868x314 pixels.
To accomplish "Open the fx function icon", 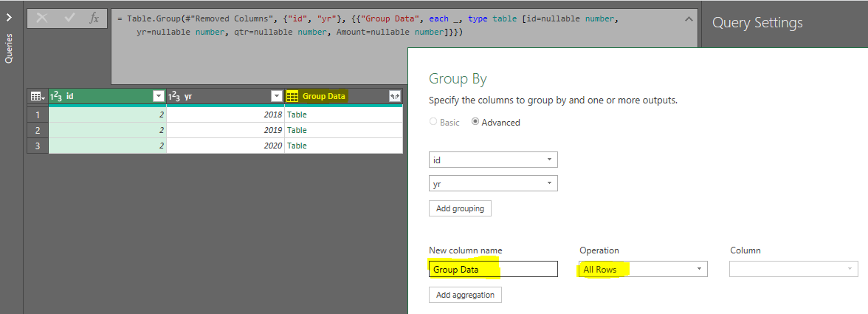I will click(94, 18).
